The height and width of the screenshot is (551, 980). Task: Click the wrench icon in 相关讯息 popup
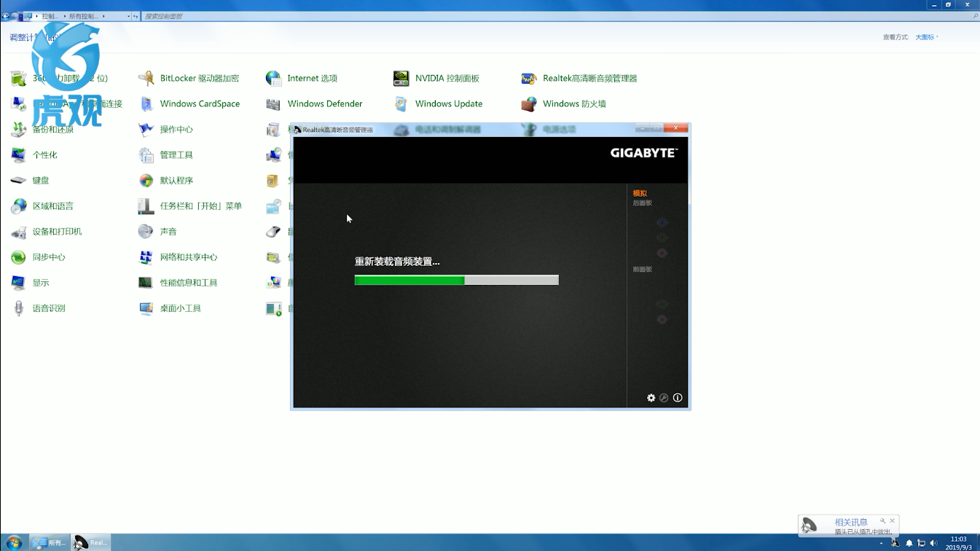[x=882, y=521]
